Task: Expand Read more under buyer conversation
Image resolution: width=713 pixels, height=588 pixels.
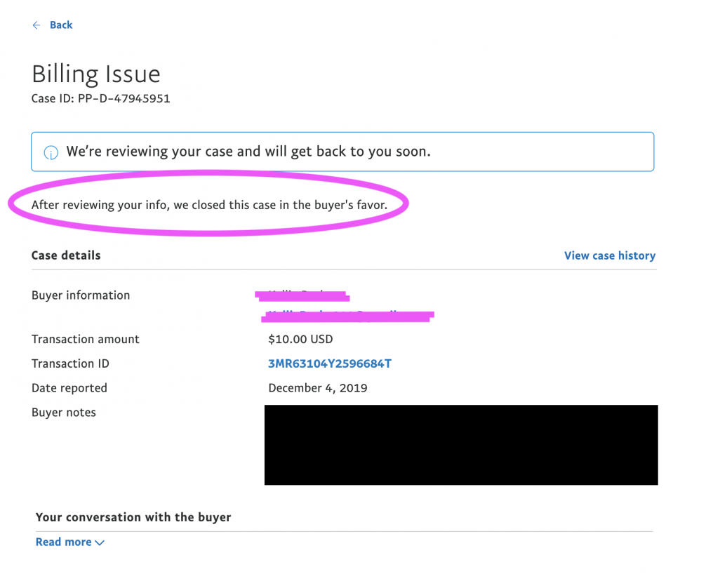Action: coord(64,542)
